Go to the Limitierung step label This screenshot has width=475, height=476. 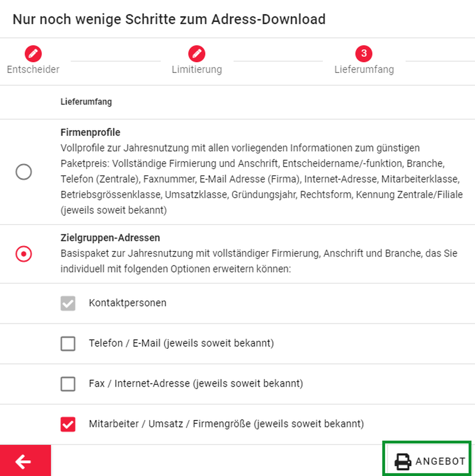tap(197, 70)
